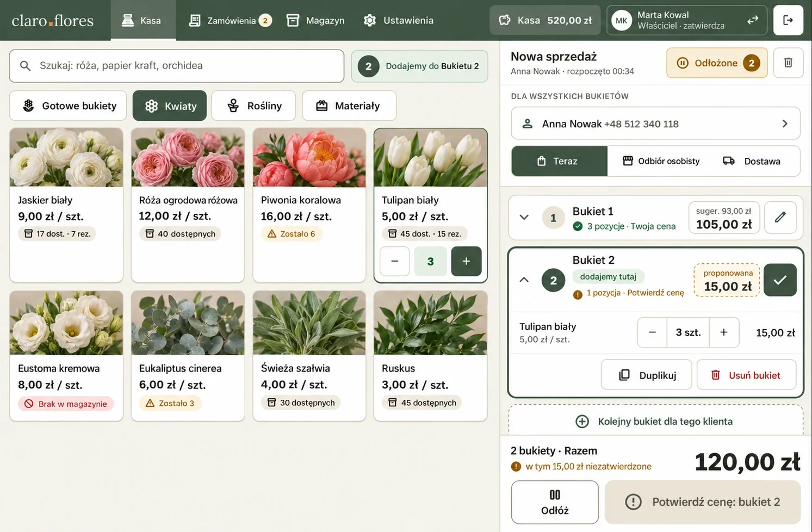The width and height of the screenshot is (812, 532).
Task: Select Teraz fulfillment option
Action: point(559,161)
